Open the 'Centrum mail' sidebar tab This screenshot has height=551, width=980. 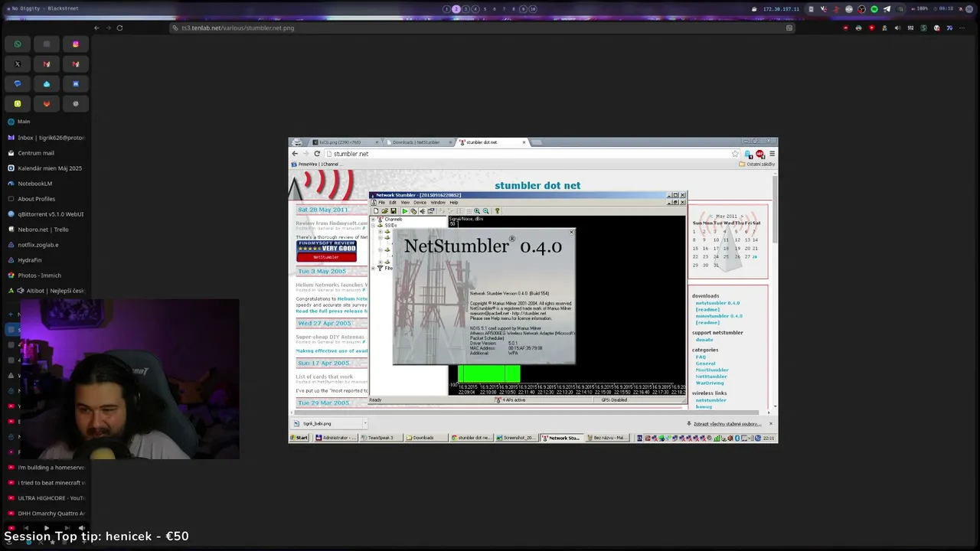pyautogui.click(x=46, y=153)
